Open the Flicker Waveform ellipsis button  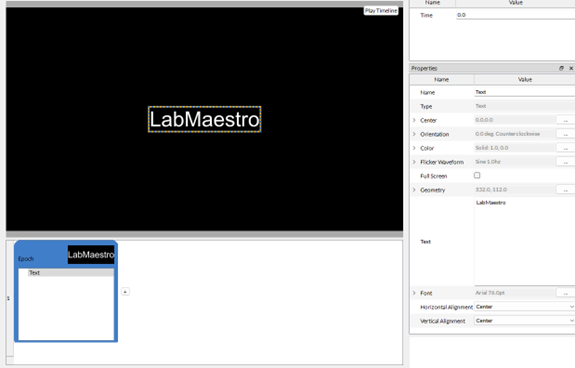[565, 162]
